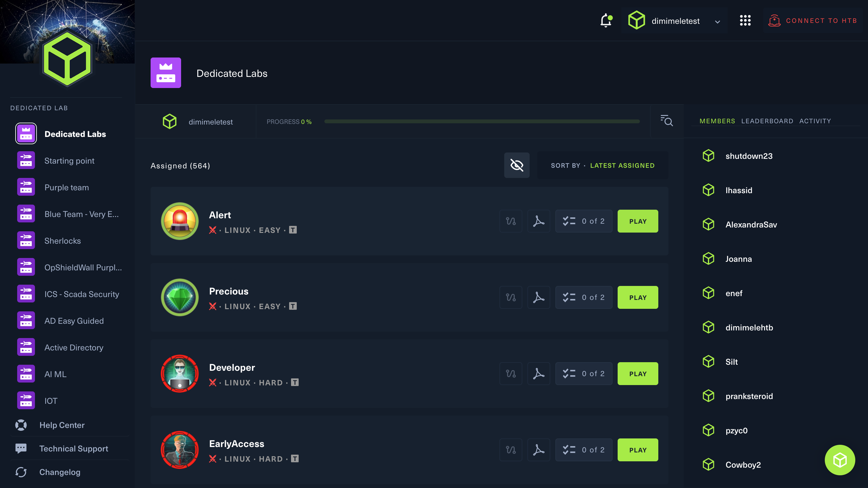Open the Technical Support link
This screenshot has width=868, height=488.
coord(73,448)
